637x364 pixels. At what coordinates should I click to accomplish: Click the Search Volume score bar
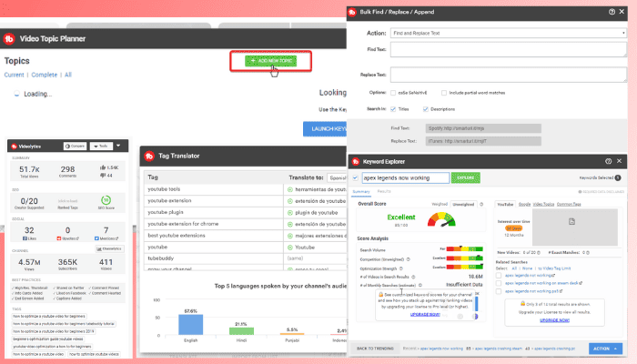tap(464, 249)
